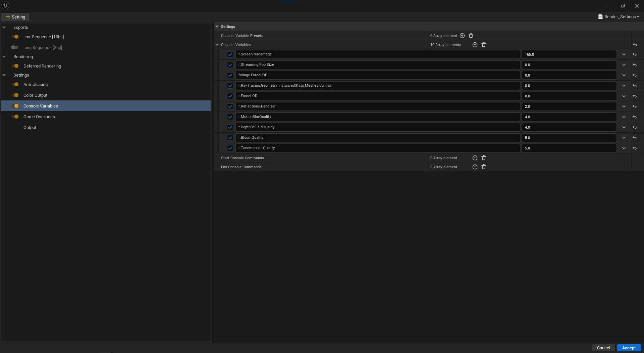Image resolution: width=644 pixels, height=353 pixels.
Task: Empty the End Console Commands array
Action: [483, 167]
